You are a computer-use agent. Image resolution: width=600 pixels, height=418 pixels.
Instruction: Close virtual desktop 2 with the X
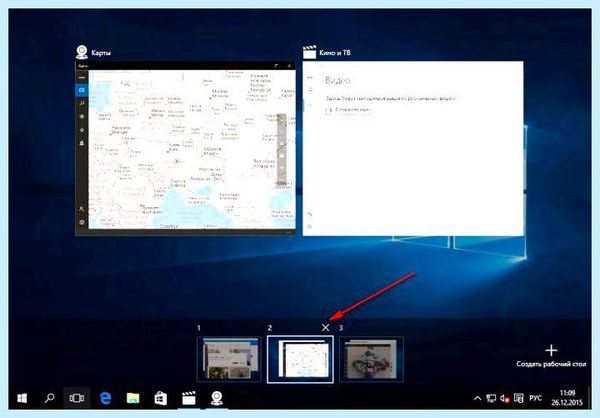326,328
